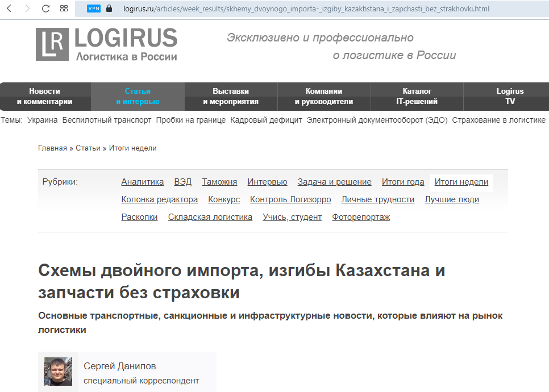This screenshot has width=549, height=392.
Task: Open the Таможня rubric link
Action: tap(219, 182)
